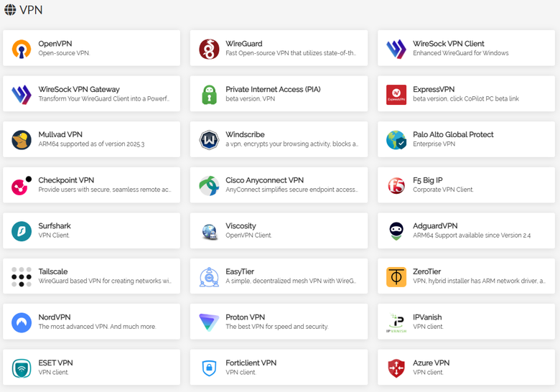Click 'Provide users with secure, seamless' description
Screen dimensions: 560x392
(x=104, y=190)
